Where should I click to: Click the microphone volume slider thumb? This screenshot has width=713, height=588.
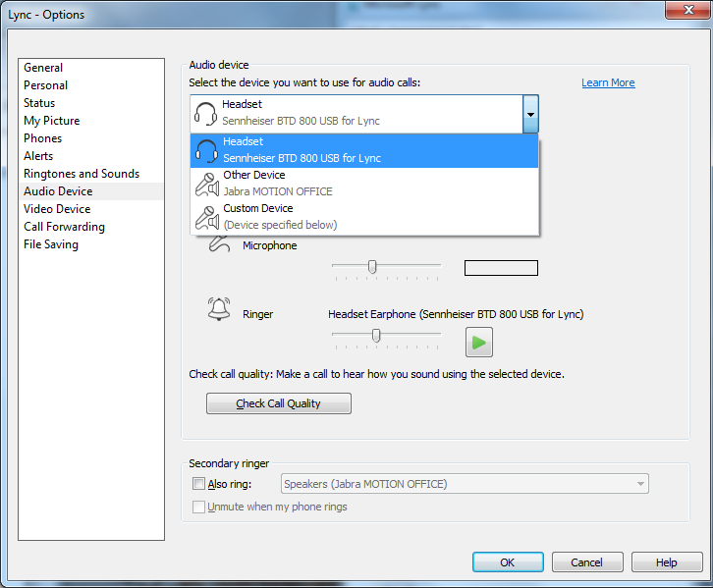[x=372, y=267]
